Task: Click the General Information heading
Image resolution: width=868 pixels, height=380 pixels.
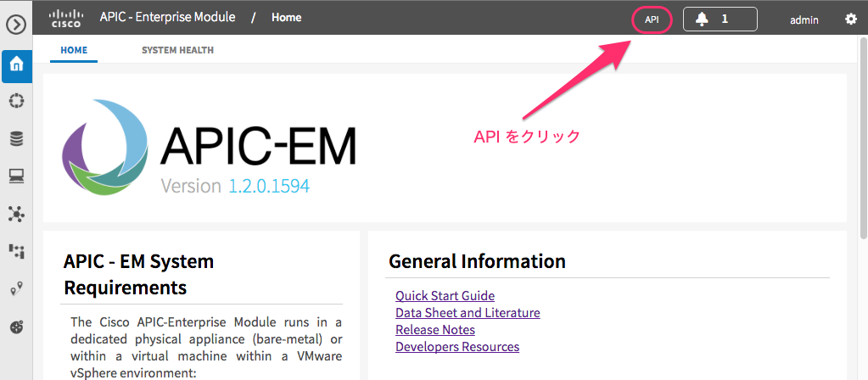Action: tap(477, 261)
